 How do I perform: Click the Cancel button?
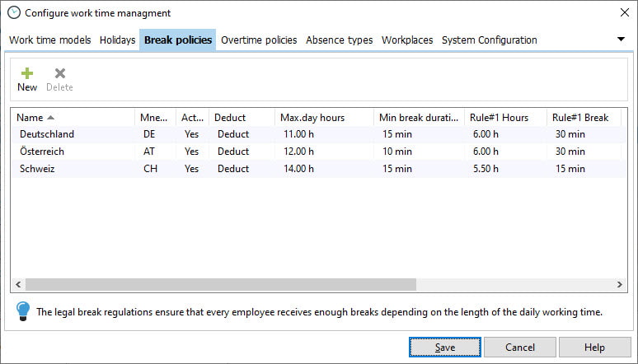[x=519, y=347]
